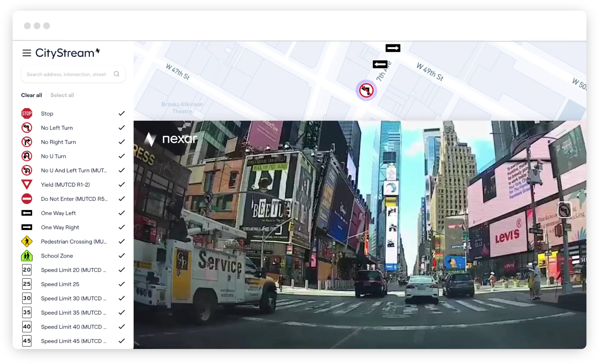
Task: Toggle the checkmark next to Speed Limit 25
Action: [122, 284]
